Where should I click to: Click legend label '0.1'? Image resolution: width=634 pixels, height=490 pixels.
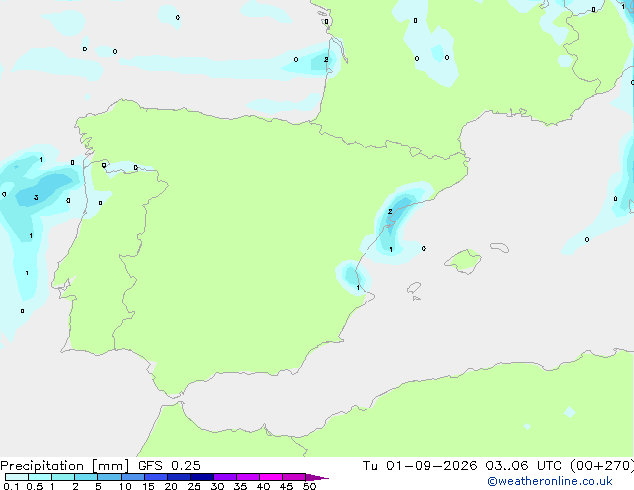pos(11,486)
